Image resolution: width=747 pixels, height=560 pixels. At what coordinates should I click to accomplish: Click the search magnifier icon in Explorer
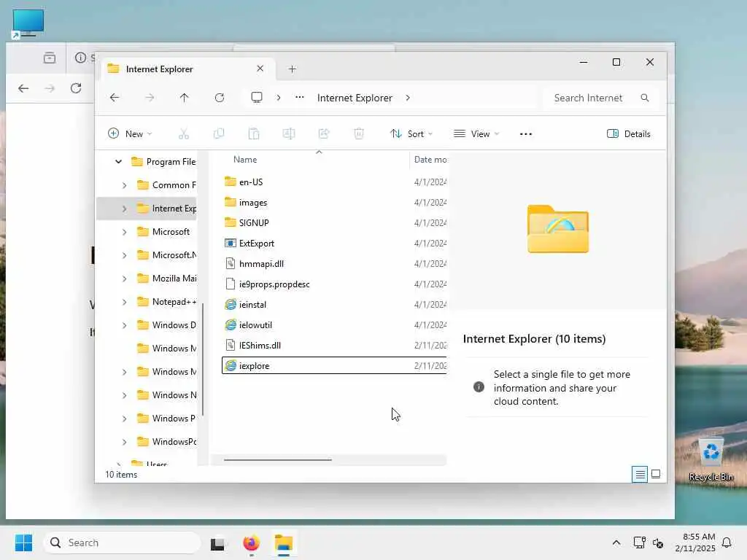(645, 98)
